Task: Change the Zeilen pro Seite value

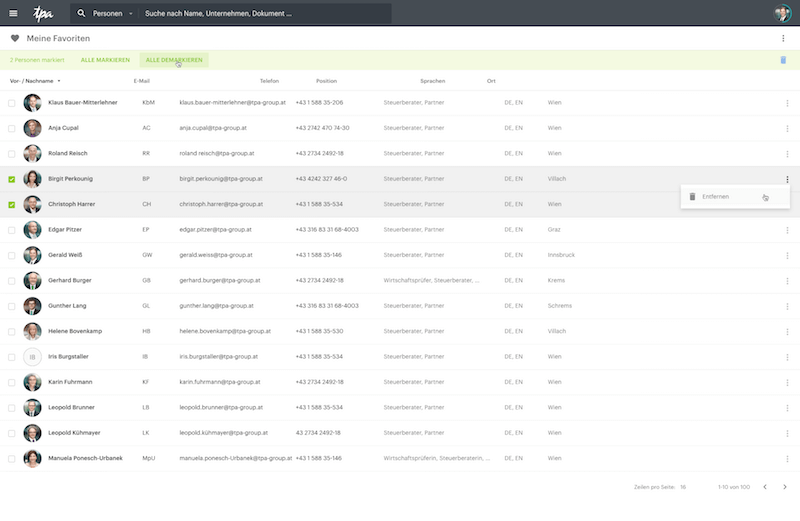Action: coord(683,487)
